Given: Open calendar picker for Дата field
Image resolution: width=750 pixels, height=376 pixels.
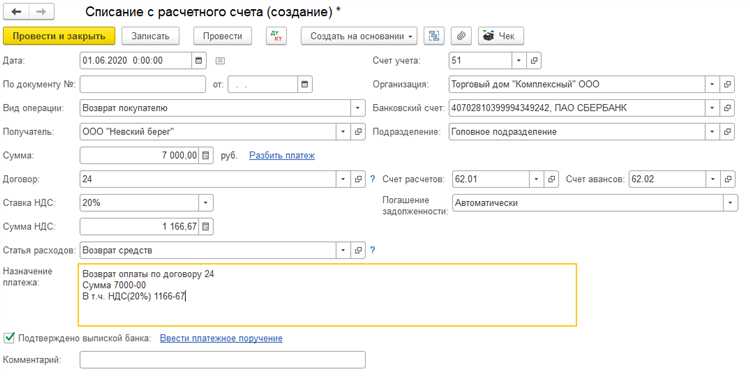Looking at the screenshot, I should click(x=199, y=61).
